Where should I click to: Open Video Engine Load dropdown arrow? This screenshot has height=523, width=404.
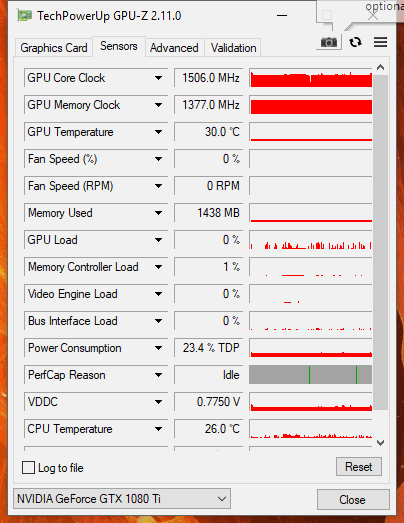158,294
